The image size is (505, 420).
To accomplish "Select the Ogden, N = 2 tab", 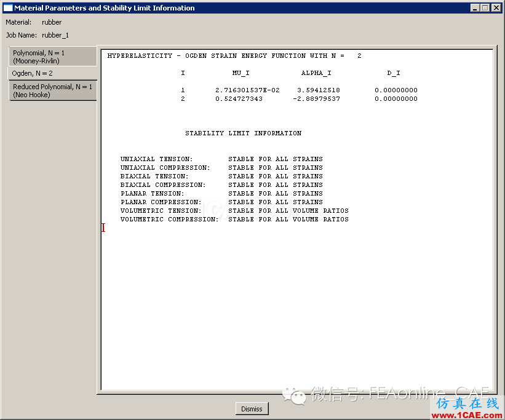I will pyautogui.click(x=52, y=73).
